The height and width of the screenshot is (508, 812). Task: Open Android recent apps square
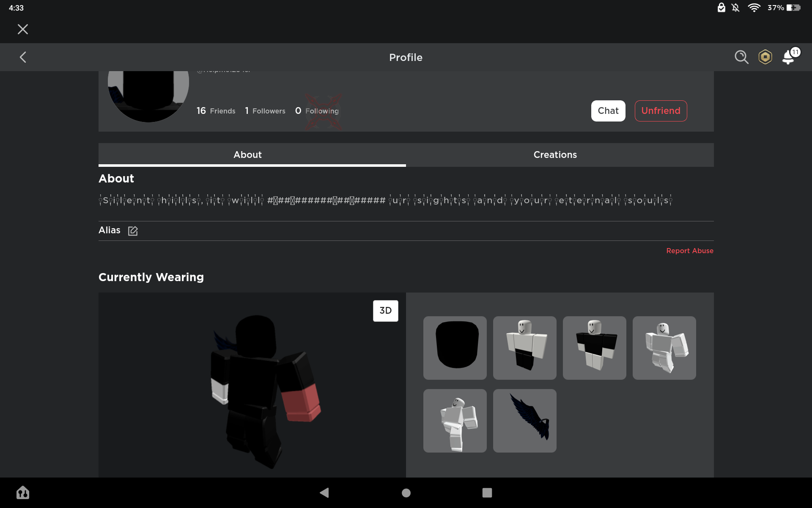tap(487, 493)
